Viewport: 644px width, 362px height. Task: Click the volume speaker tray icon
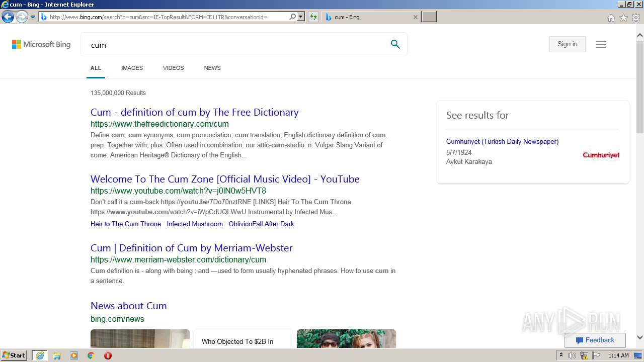pyautogui.click(x=572, y=355)
